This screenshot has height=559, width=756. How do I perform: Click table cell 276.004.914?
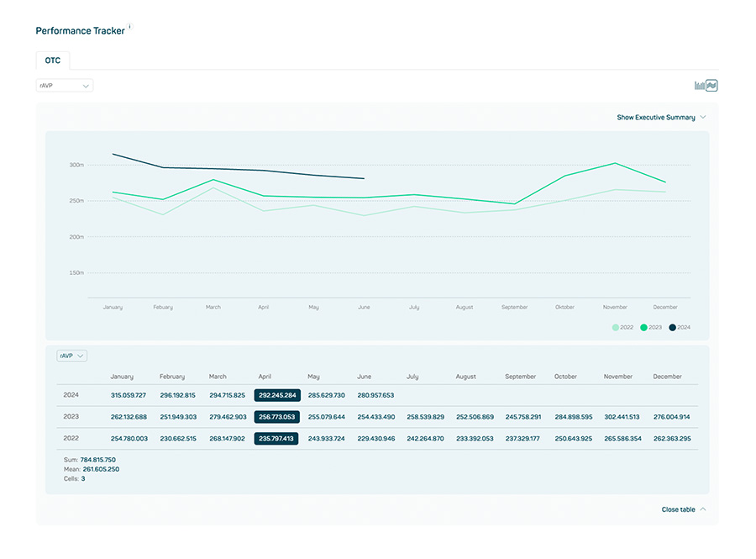pyautogui.click(x=672, y=417)
